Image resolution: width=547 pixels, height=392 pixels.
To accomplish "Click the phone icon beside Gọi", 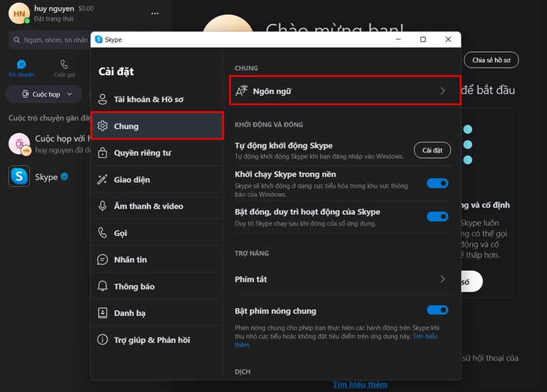I will [x=102, y=233].
